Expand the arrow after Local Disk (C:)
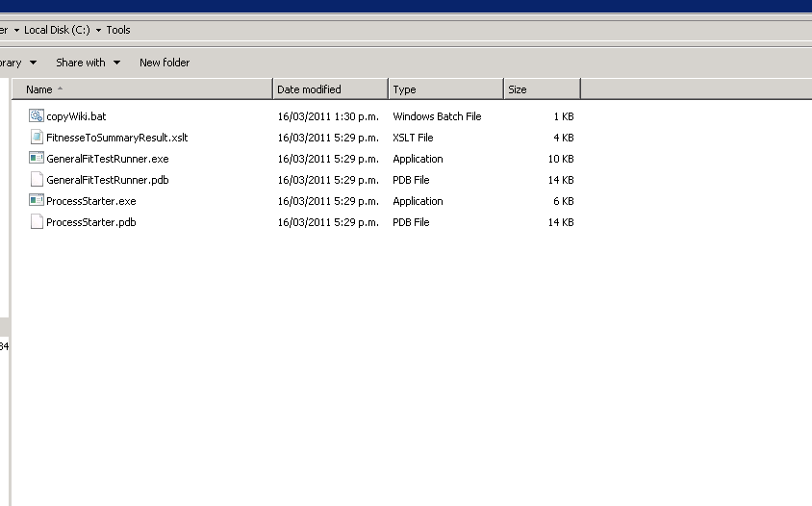 pos(98,30)
